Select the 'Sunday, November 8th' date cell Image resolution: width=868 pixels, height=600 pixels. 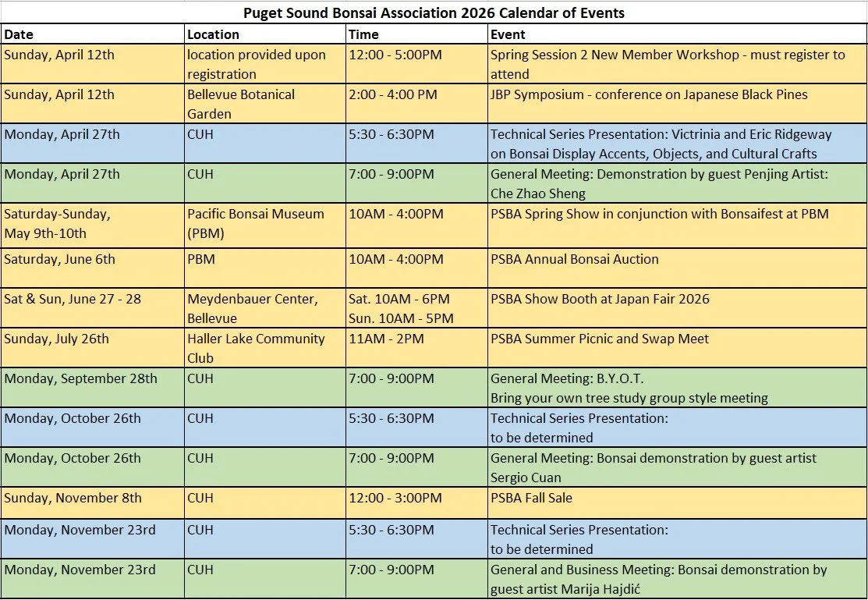(93, 503)
